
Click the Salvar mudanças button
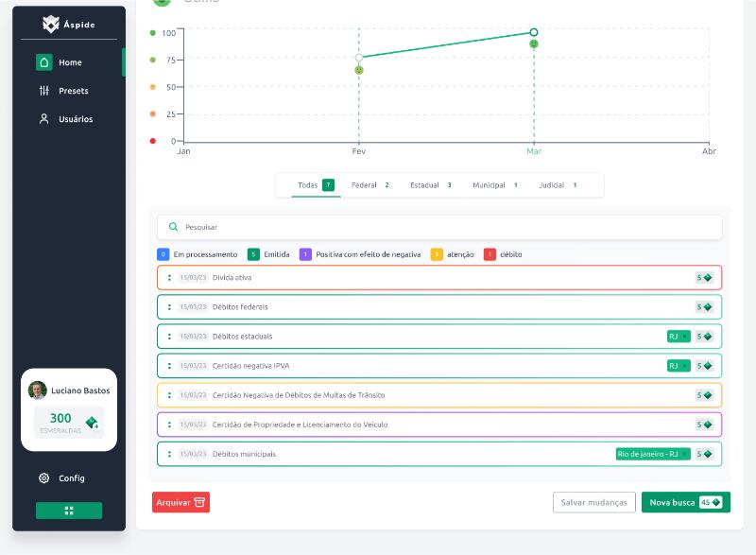pyautogui.click(x=594, y=502)
